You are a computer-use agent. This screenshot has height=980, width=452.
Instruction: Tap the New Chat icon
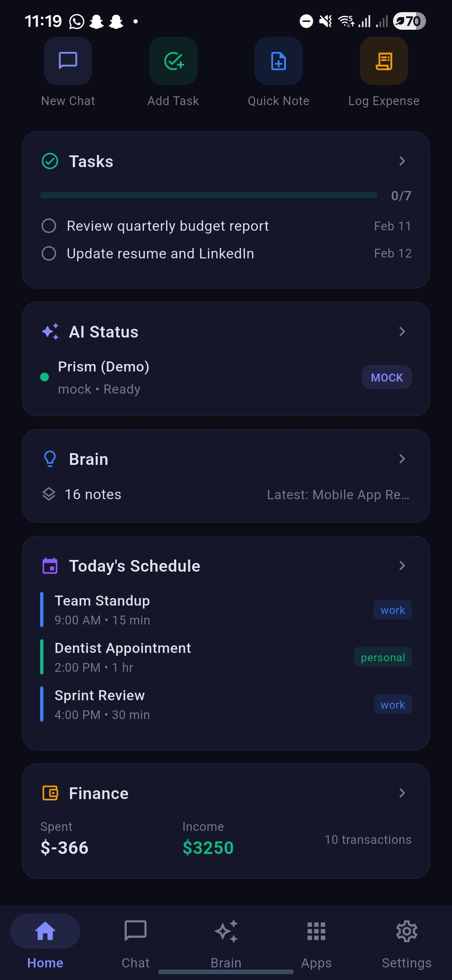[68, 61]
